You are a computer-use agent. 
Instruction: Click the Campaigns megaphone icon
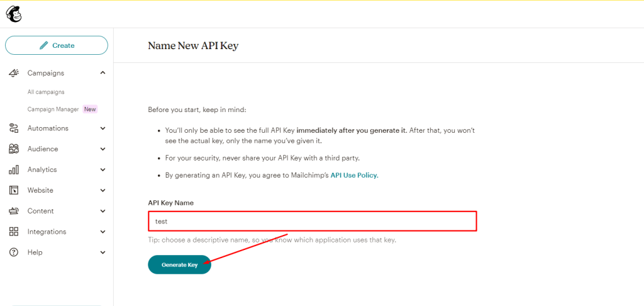14,73
